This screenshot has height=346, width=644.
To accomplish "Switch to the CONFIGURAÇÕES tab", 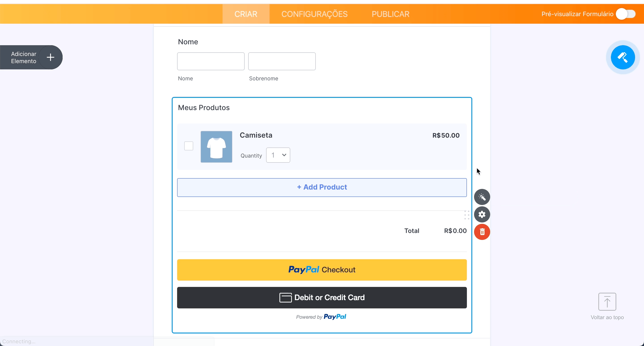I will 314,14.
